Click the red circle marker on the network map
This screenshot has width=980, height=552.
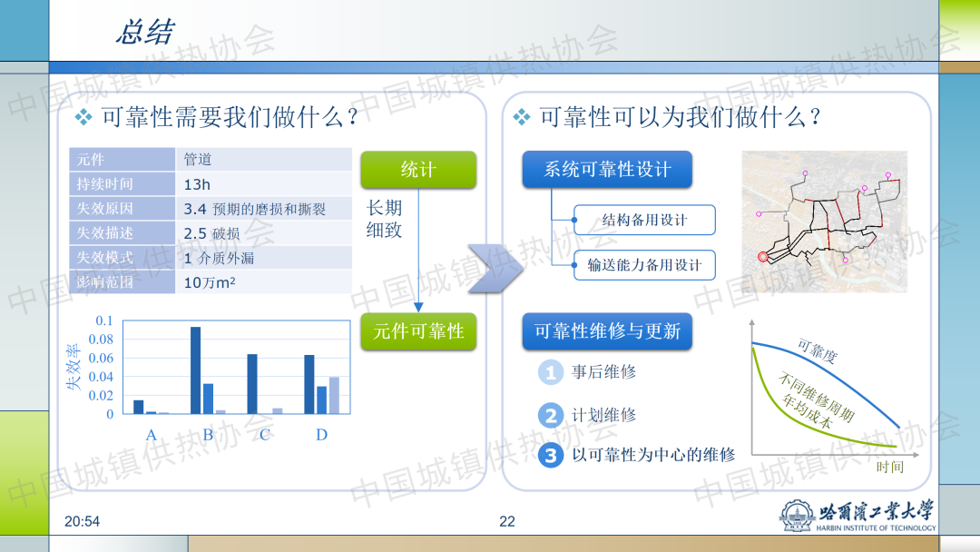[x=762, y=257]
